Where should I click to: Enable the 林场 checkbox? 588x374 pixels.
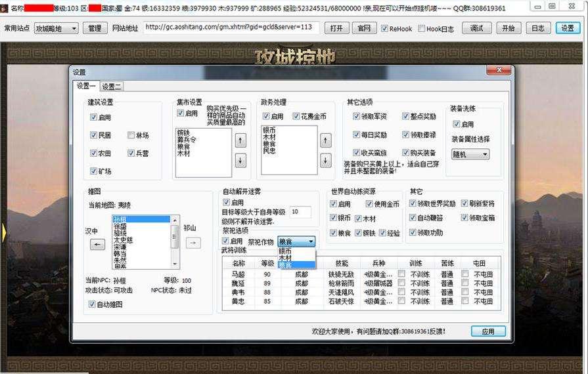click(x=131, y=135)
